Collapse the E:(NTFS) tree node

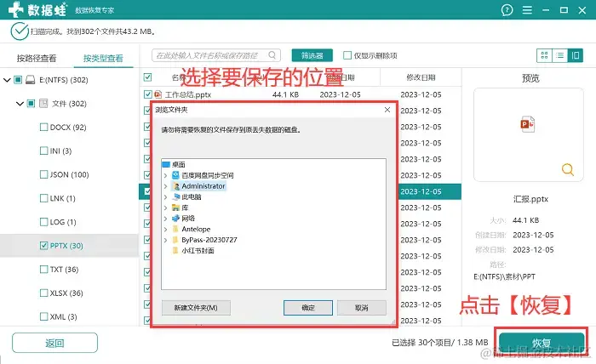[7, 80]
